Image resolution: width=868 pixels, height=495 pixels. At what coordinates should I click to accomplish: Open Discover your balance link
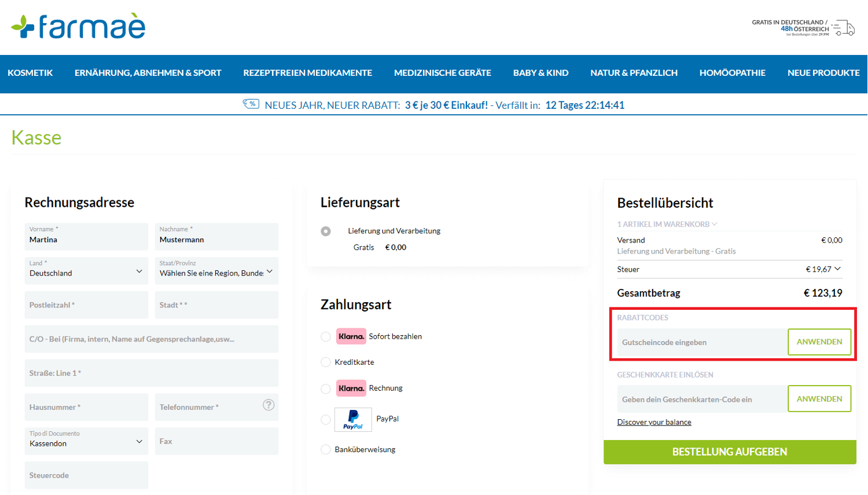pyautogui.click(x=654, y=422)
